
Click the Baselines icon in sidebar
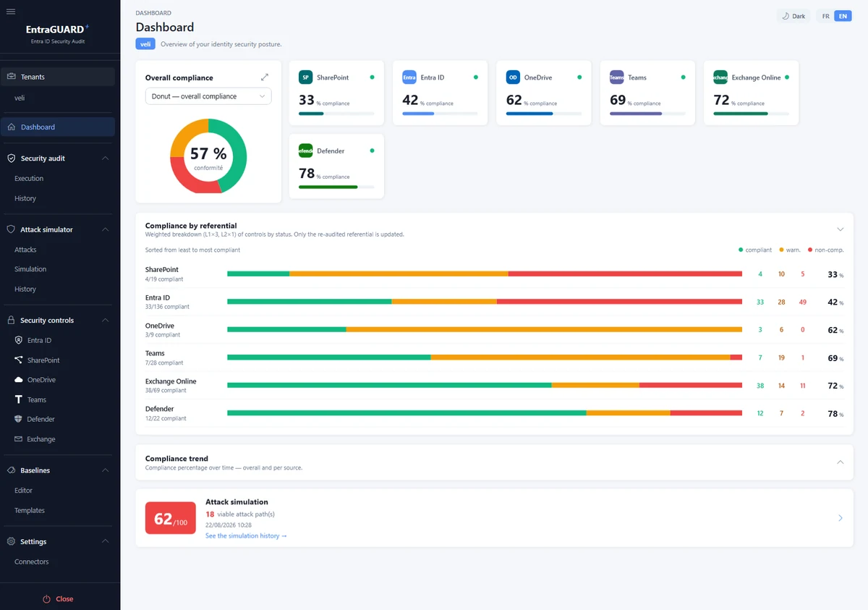[11, 470]
